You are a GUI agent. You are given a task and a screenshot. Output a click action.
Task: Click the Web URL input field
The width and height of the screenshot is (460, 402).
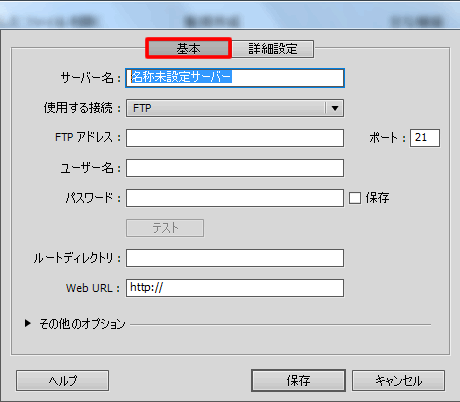tap(235, 288)
